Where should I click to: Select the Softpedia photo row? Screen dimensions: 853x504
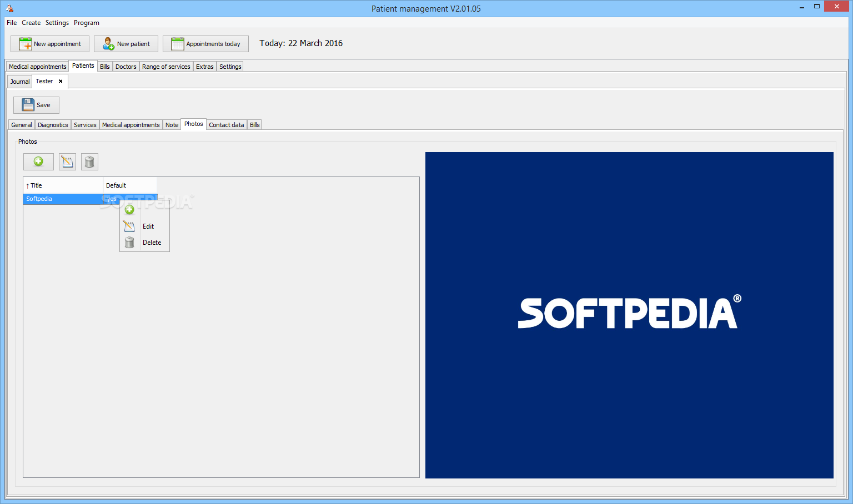coord(90,199)
